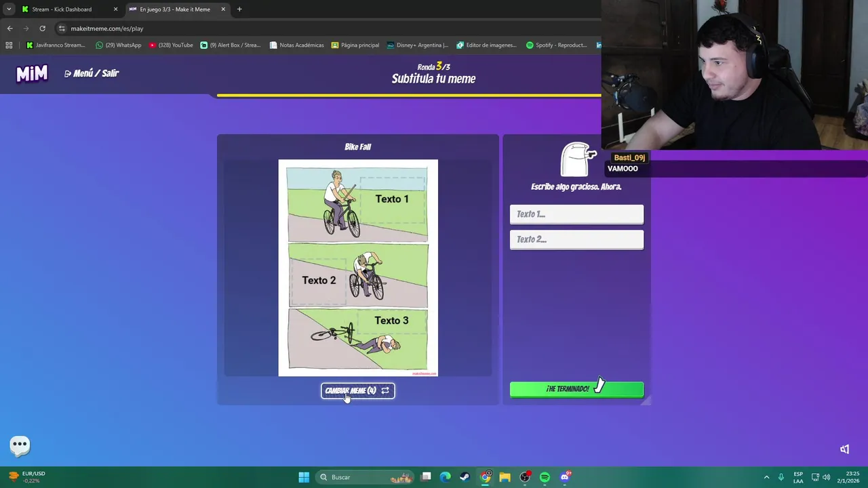Reload the page
868x488 pixels.
42,28
